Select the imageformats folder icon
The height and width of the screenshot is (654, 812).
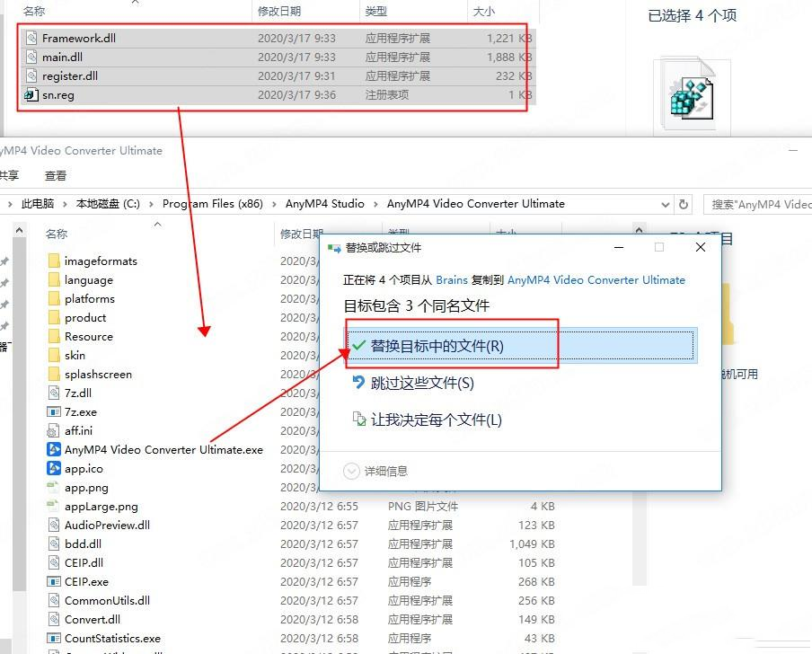[54, 261]
